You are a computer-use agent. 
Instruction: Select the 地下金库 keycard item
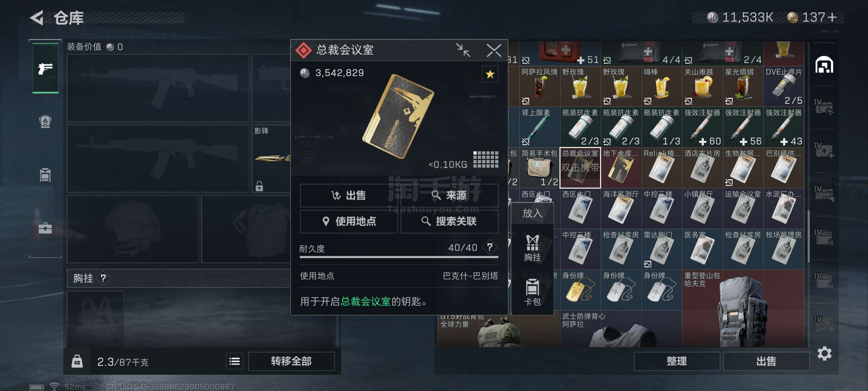click(x=621, y=168)
